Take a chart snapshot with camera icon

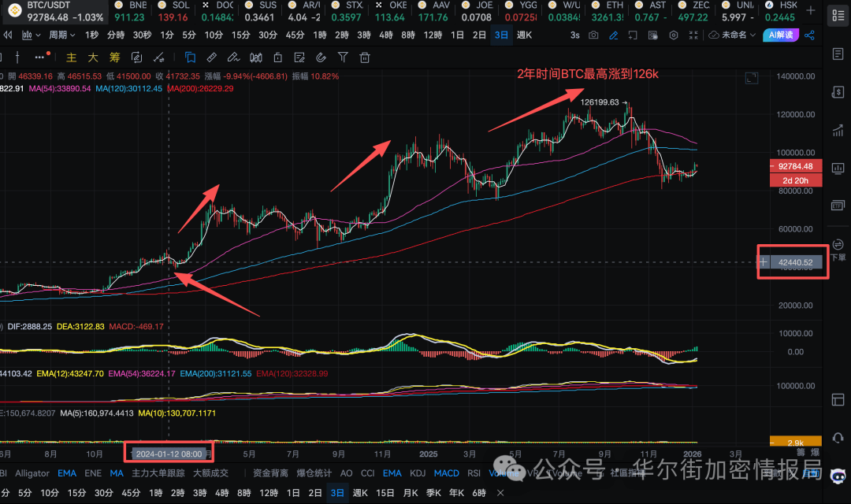[593, 35]
